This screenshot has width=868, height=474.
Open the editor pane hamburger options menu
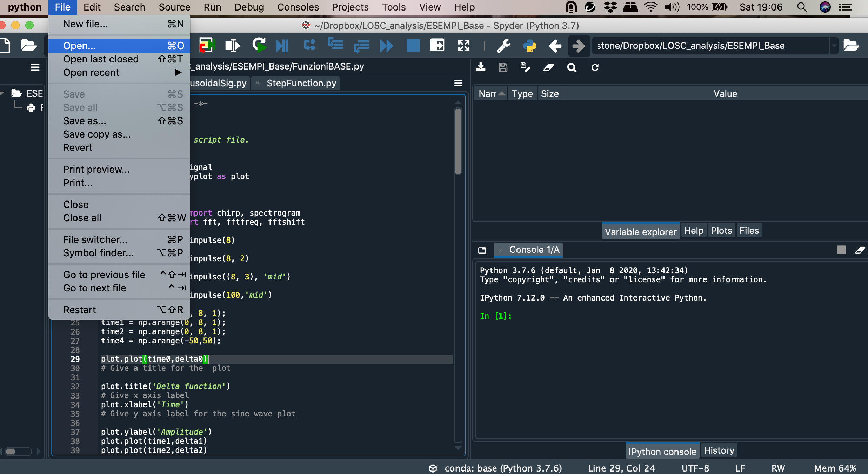coord(458,83)
